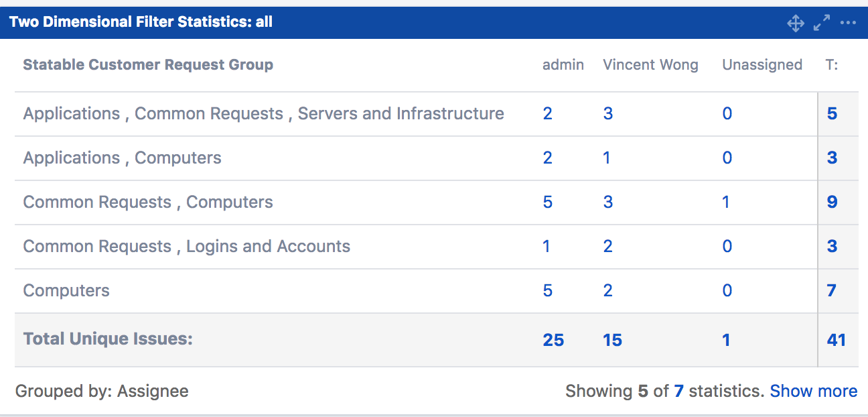The image size is (868, 417).
Task: Open Applications, Computers row label
Action: 123,158
